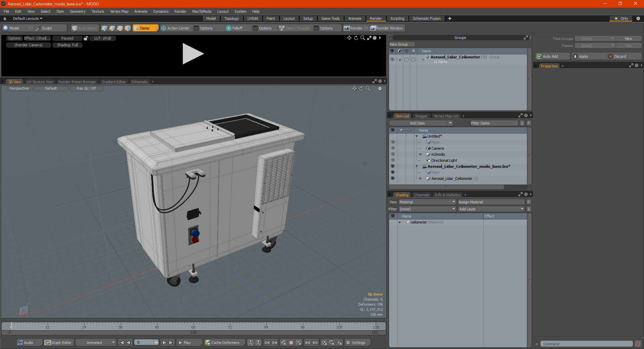Start Render with F9 button
This screenshot has width=644, height=349.
tap(356, 28)
